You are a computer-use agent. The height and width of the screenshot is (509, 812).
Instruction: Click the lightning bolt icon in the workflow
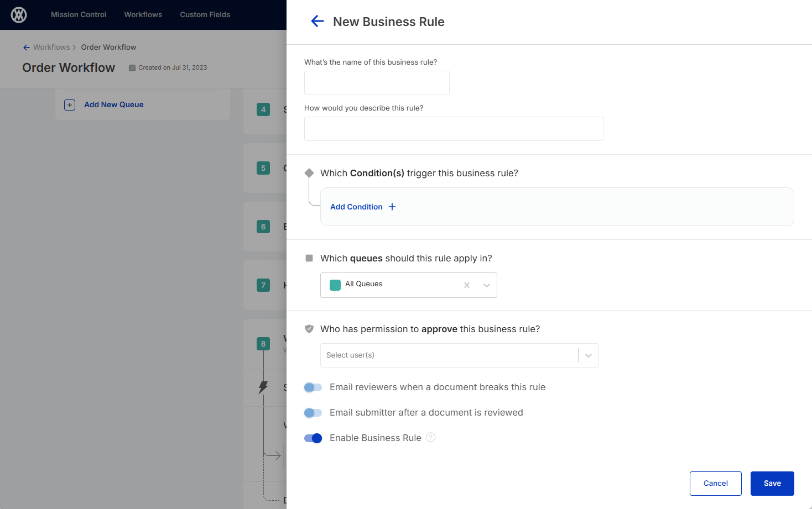click(263, 387)
